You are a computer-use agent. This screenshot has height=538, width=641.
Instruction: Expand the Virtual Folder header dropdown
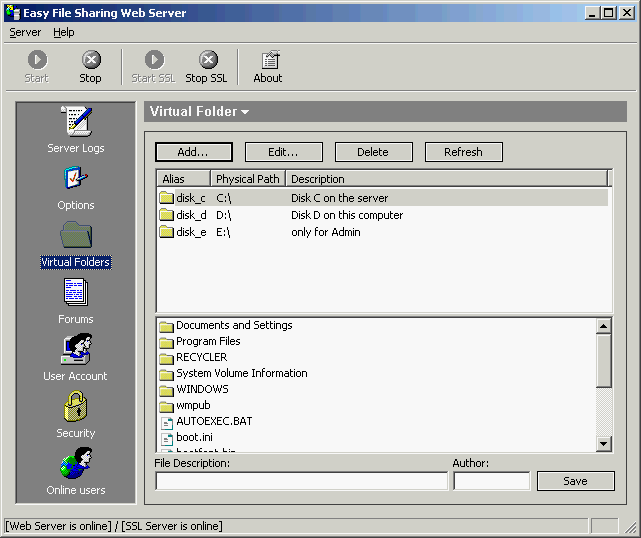tap(245, 112)
